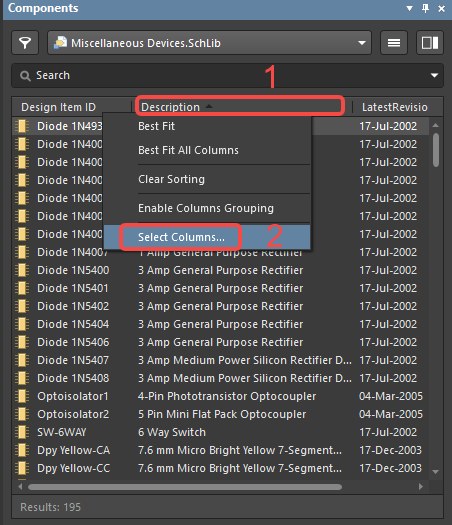Open the Miscellaneous Devices.SchLib library dropdown
This screenshot has height=525, width=452.
pyautogui.click(x=210, y=43)
